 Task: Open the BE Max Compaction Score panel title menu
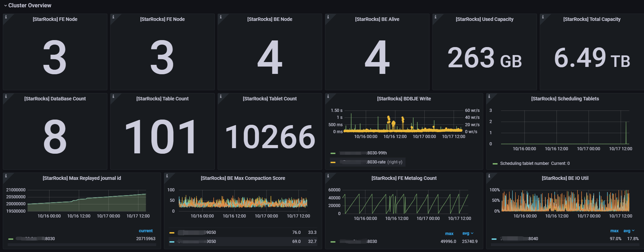click(x=243, y=178)
